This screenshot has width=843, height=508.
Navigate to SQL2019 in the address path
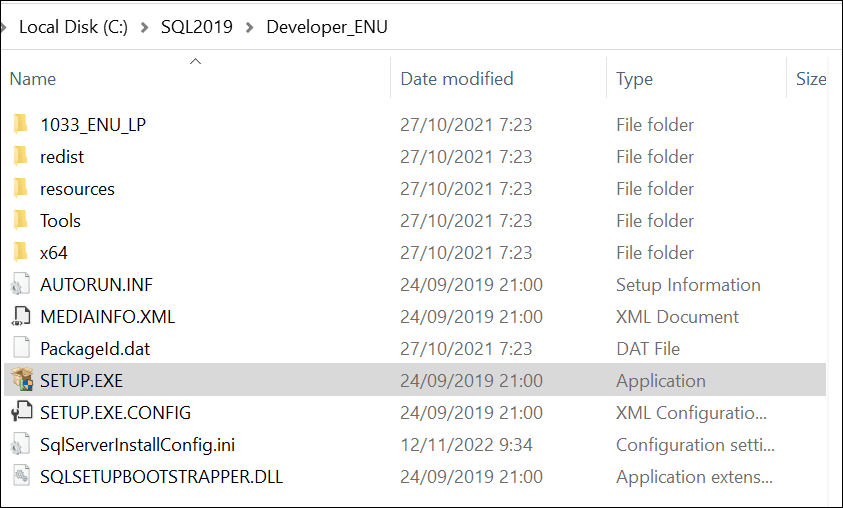[197, 27]
